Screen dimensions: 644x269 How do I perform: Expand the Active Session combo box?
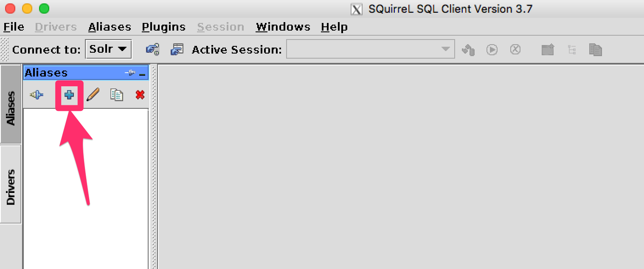click(445, 49)
